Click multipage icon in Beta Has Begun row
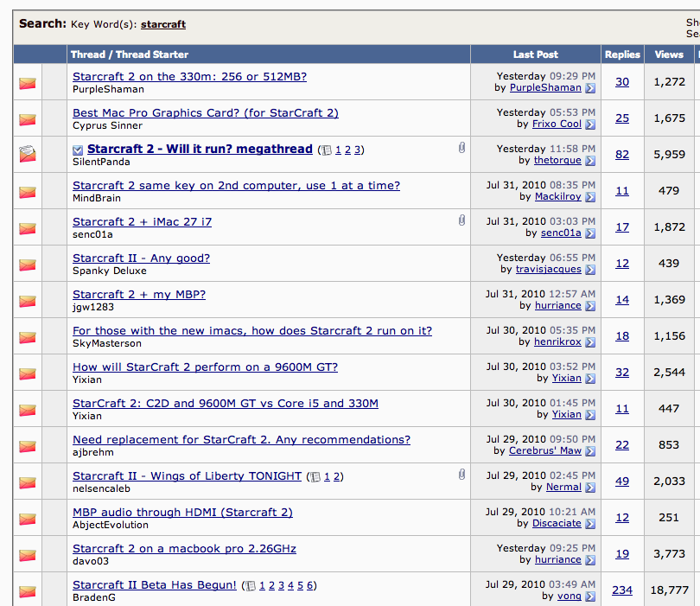700x606 pixels. pos(251,586)
